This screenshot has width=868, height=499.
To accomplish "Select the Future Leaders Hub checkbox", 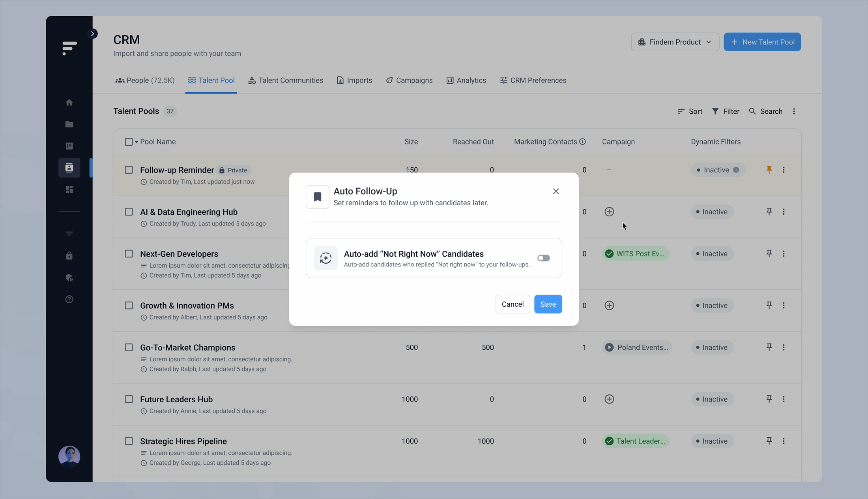I will coord(129,399).
